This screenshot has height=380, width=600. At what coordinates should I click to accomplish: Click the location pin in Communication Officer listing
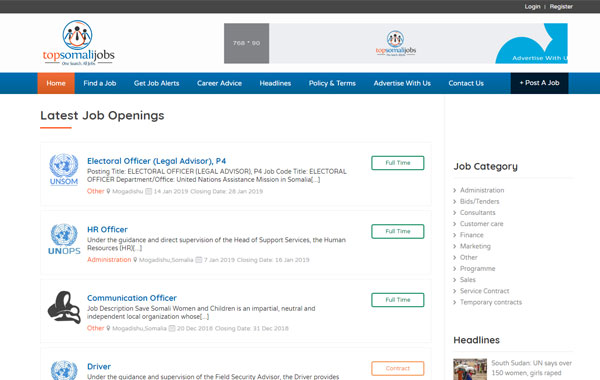tap(108, 328)
